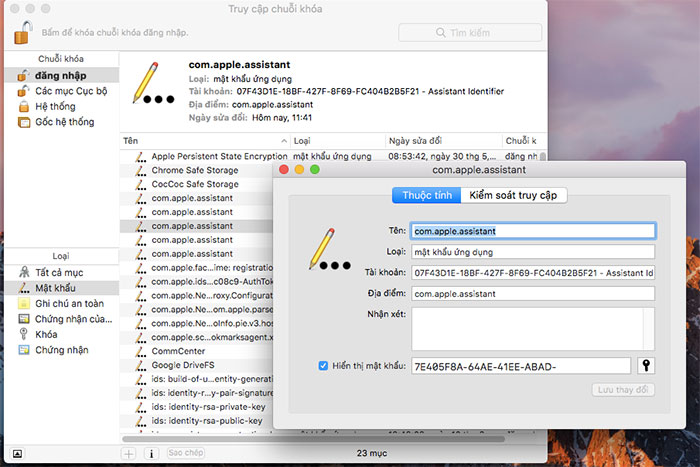Screen dimensions: 700x467
Task: Click the vertical scrollbar of item list
Action: (543, 157)
